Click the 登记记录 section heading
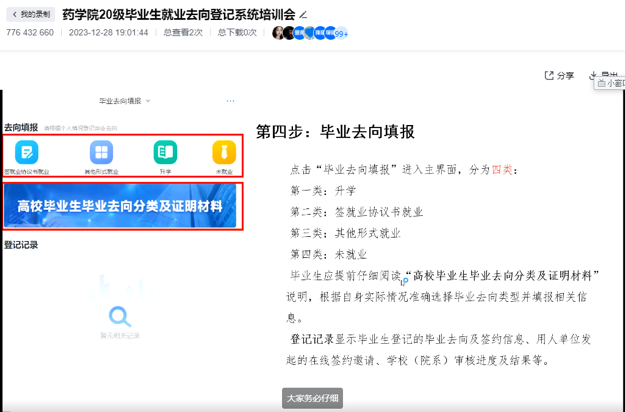The width and height of the screenshot is (625, 412). tap(21, 245)
